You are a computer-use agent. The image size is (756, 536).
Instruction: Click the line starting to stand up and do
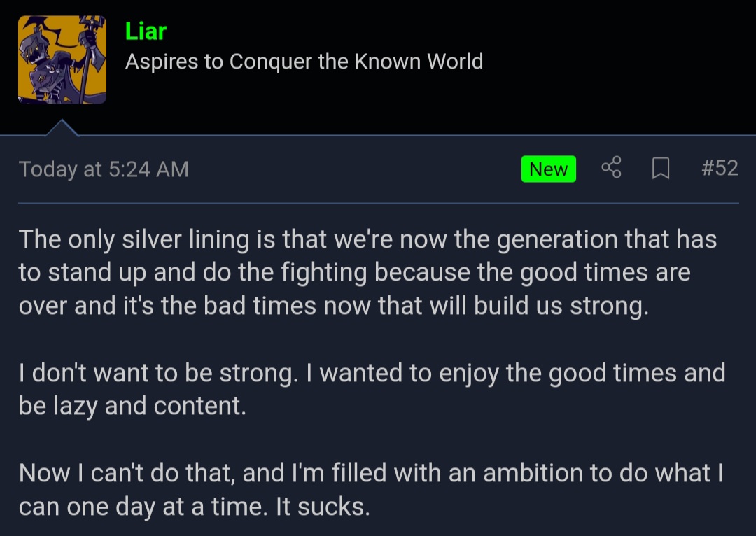pos(355,273)
